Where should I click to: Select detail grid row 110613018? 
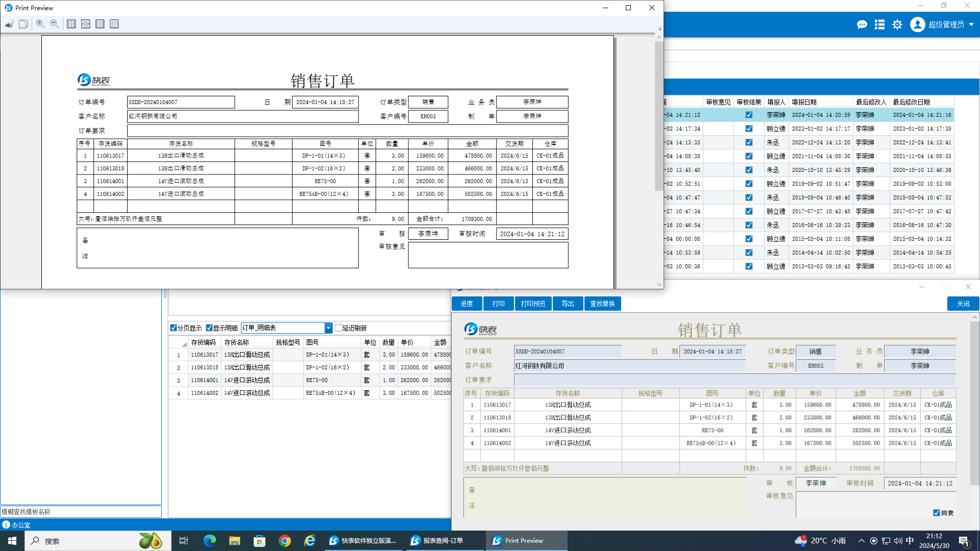(x=310, y=367)
